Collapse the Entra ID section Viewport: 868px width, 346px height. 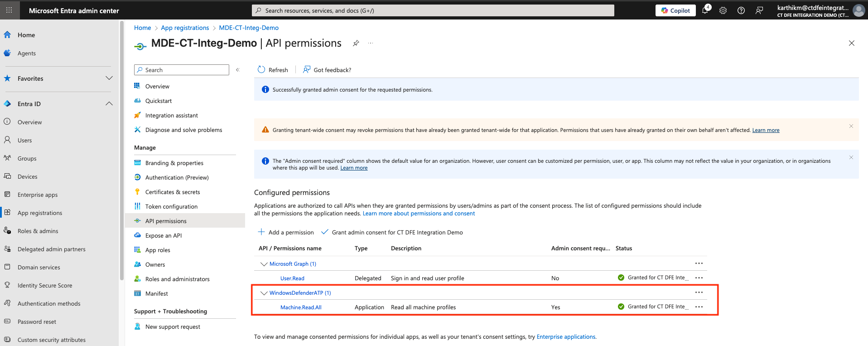point(109,104)
